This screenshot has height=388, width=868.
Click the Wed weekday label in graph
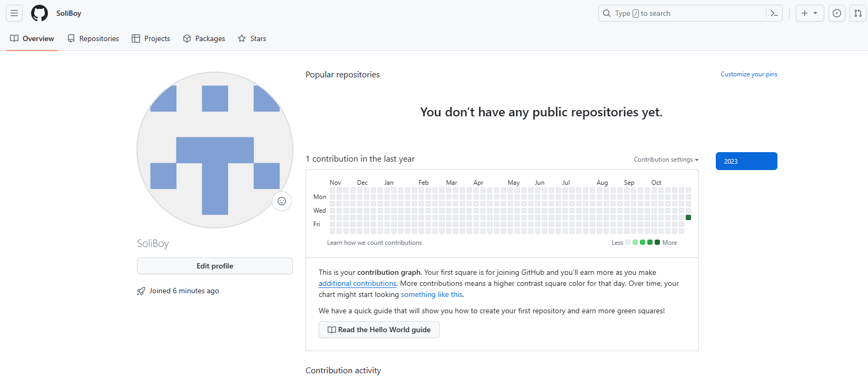coord(320,211)
